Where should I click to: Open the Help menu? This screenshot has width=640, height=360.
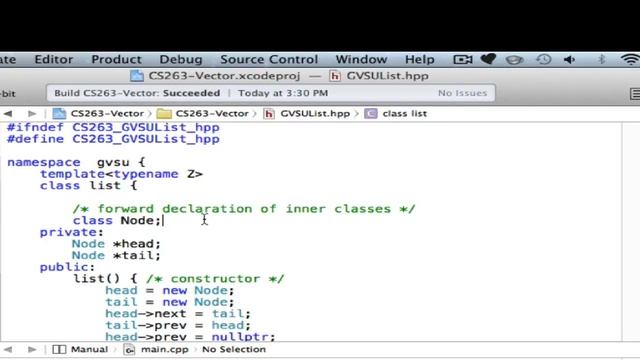(x=420, y=60)
